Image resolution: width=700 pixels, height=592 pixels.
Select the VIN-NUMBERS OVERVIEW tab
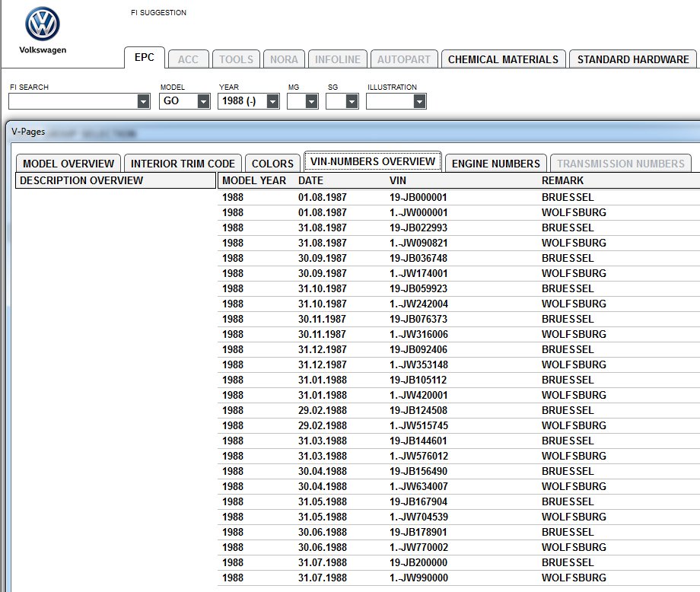pyautogui.click(x=373, y=161)
